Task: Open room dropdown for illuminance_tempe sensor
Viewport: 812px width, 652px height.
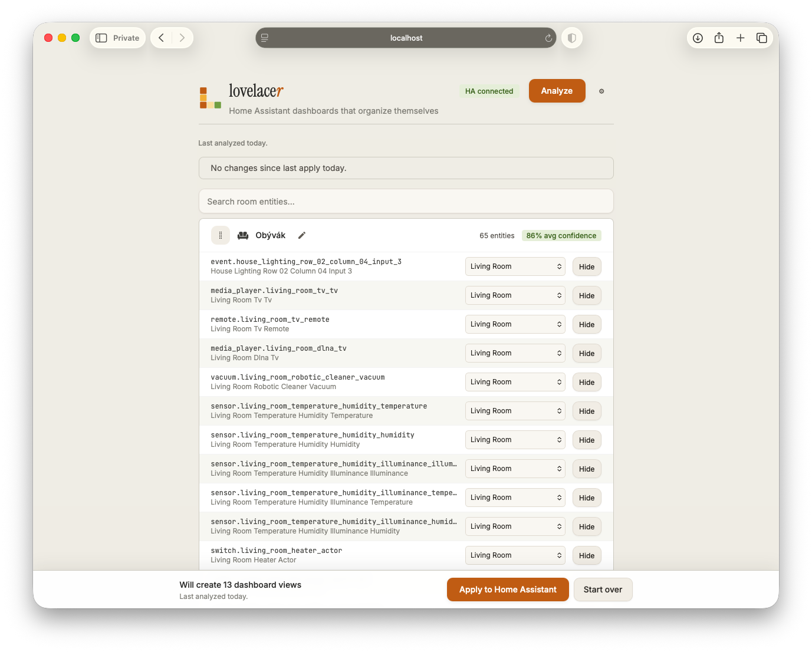Action: (515, 498)
